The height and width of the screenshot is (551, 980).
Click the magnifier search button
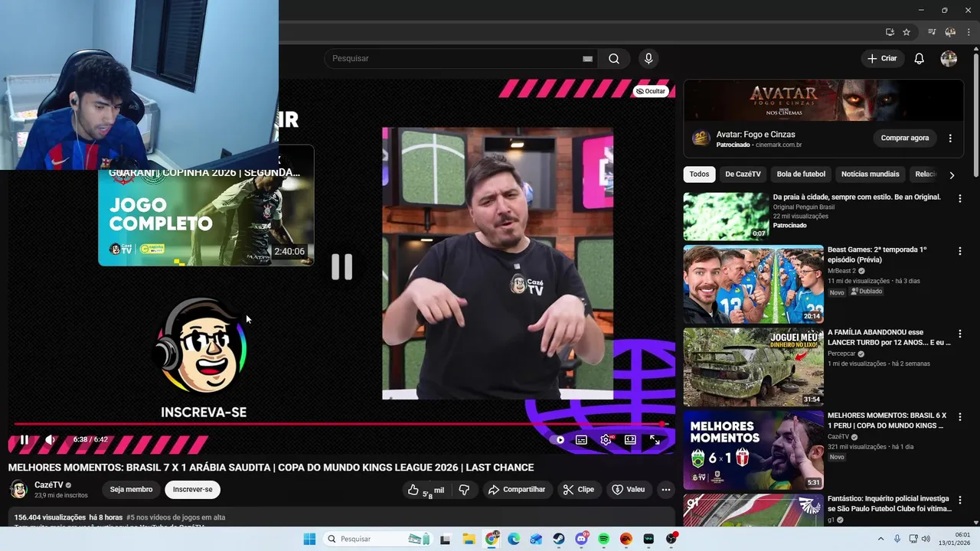[613, 59]
